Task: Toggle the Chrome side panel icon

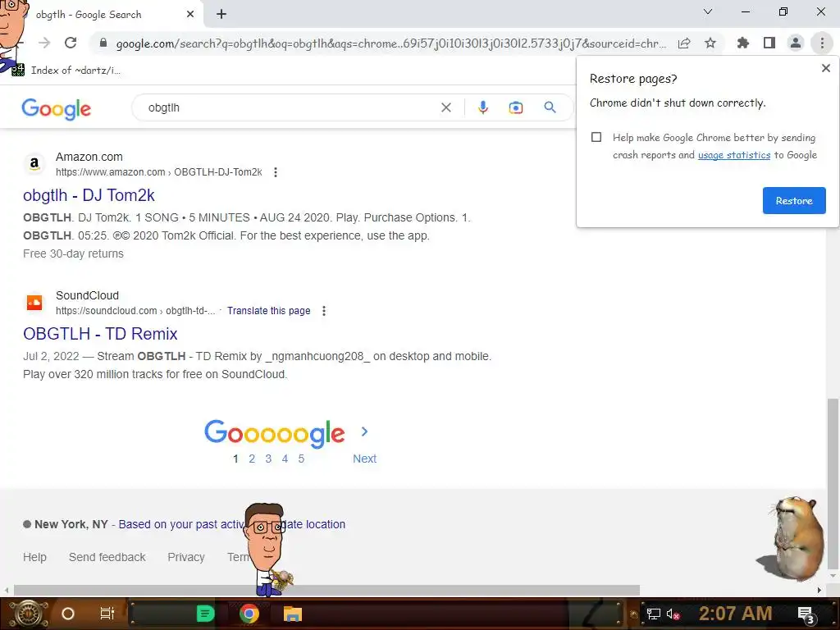Action: coord(769,43)
